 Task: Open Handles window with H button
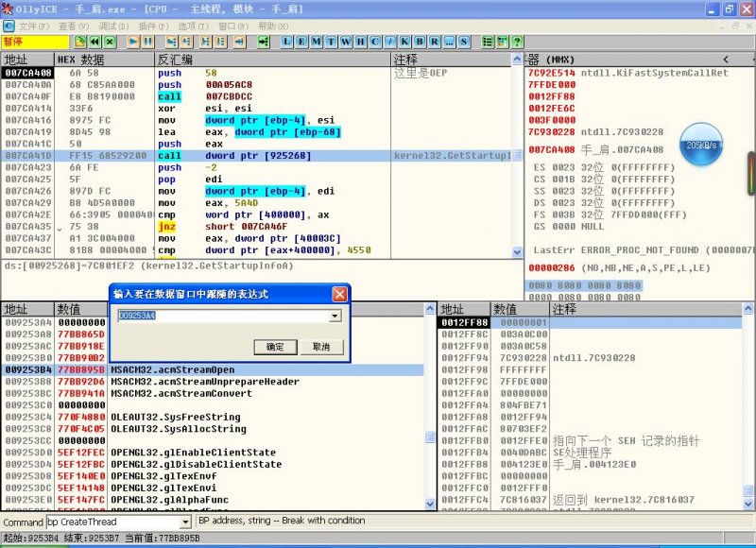[x=361, y=42]
